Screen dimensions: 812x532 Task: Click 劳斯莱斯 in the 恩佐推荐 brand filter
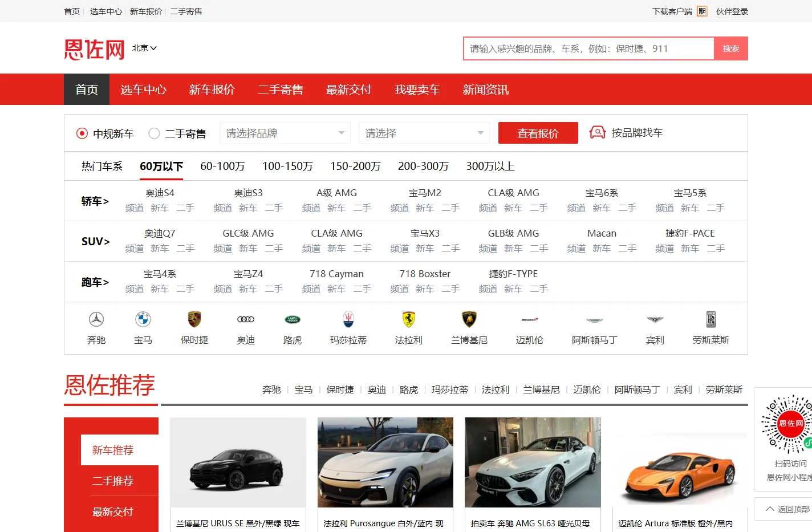[x=724, y=389]
